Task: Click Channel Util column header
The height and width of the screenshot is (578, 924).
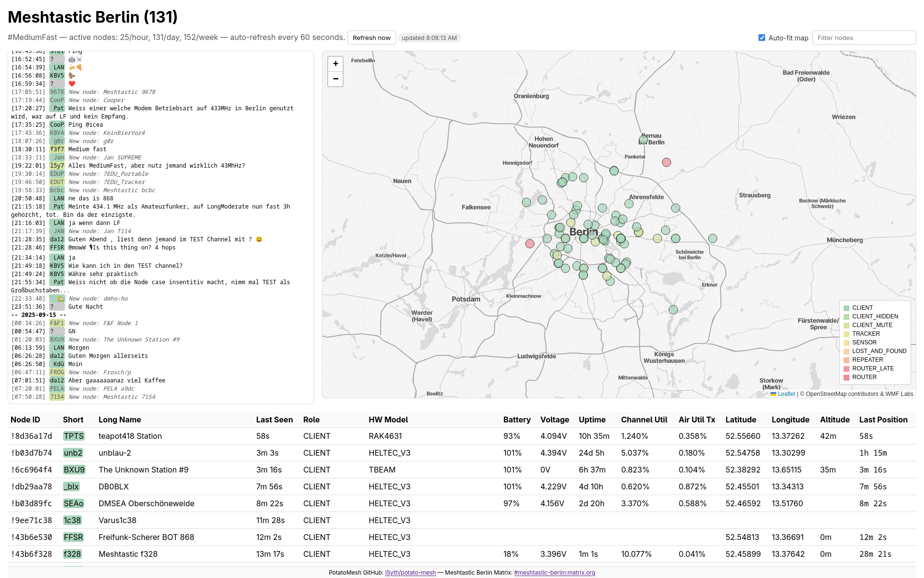Action: point(644,420)
